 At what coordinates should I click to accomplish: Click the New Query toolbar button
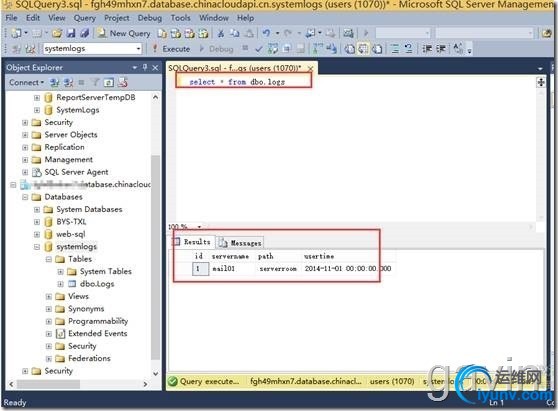coord(124,33)
